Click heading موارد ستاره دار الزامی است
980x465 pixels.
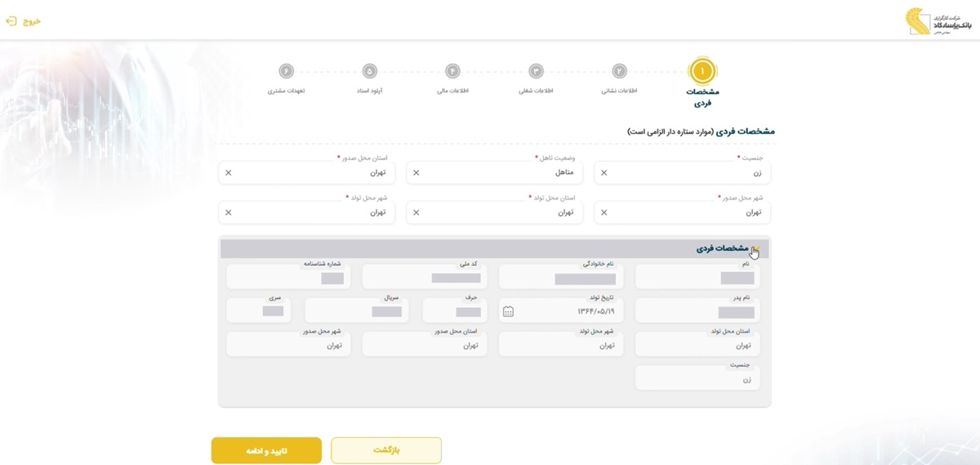pyautogui.click(x=670, y=132)
